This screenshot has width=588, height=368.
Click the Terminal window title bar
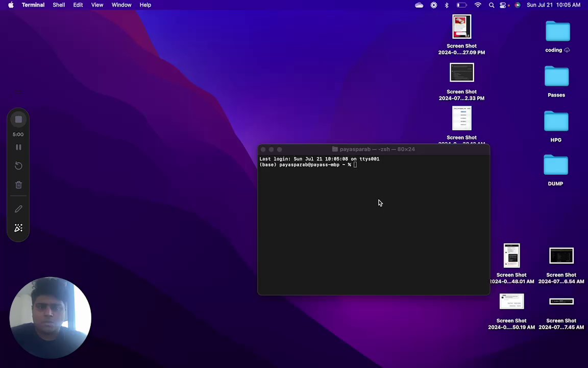[374, 149]
